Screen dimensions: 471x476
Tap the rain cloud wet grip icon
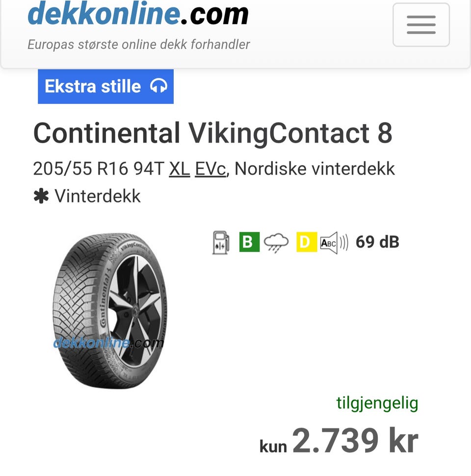tap(276, 243)
